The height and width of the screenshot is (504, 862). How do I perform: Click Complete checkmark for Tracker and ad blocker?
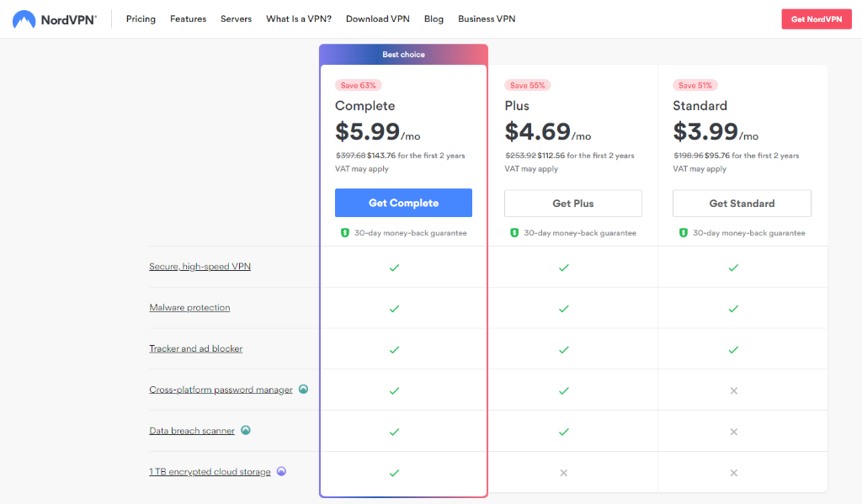coord(394,349)
